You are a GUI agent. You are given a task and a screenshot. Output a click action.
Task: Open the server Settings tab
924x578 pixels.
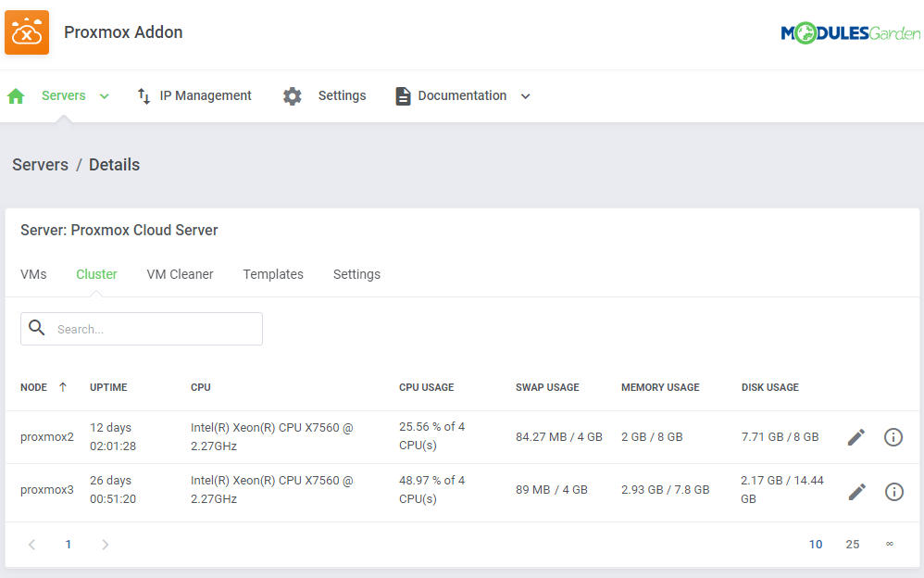click(x=356, y=274)
